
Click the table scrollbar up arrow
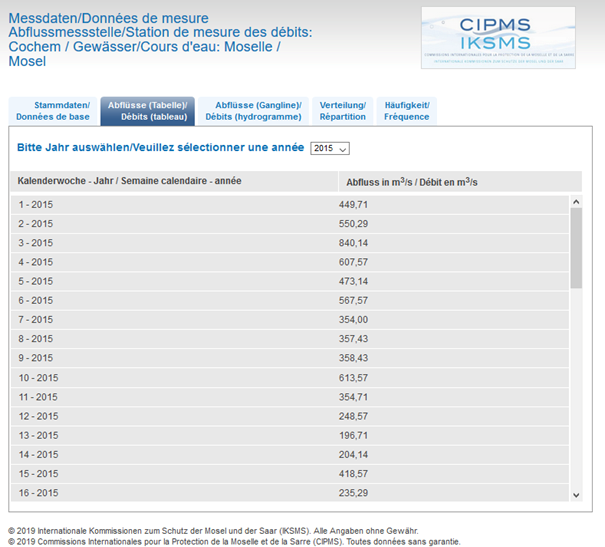tap(575, 202)
